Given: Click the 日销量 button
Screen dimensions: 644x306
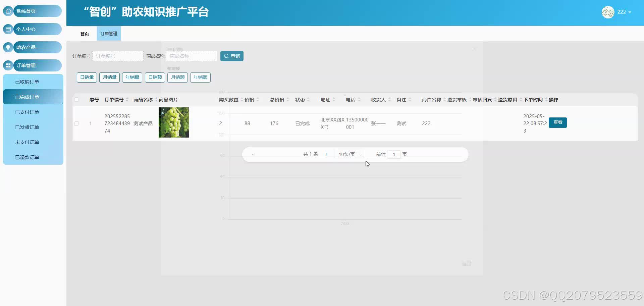Looking at the screenshot, I should click(x=87, y=77).
